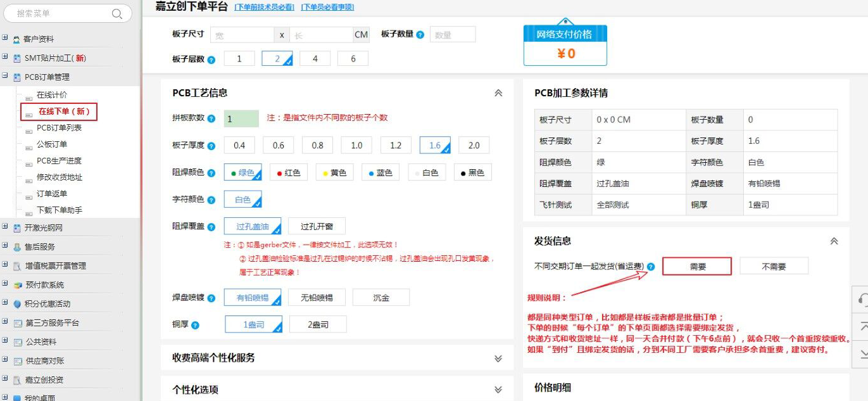The height and width of the screenshot is (401, 868).
Task: Select 4 layers for 板子层数
Action: (x=315, y=59)
